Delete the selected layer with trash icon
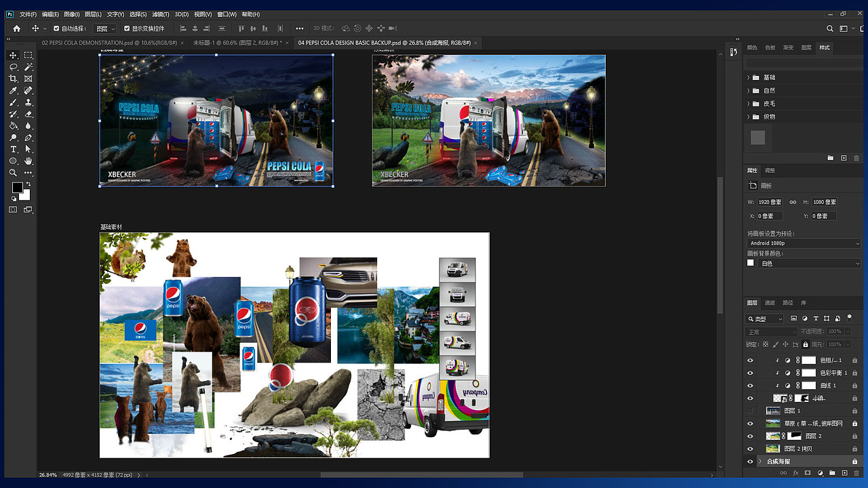The height and width of the screenshot is (488, 868). [x=856, y=472]
